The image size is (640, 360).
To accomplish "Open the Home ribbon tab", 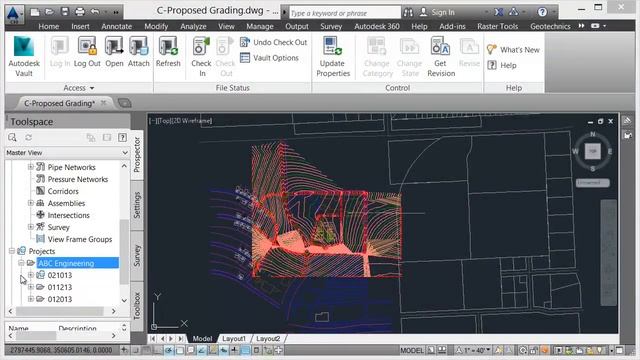I will (x=49, y=26).
